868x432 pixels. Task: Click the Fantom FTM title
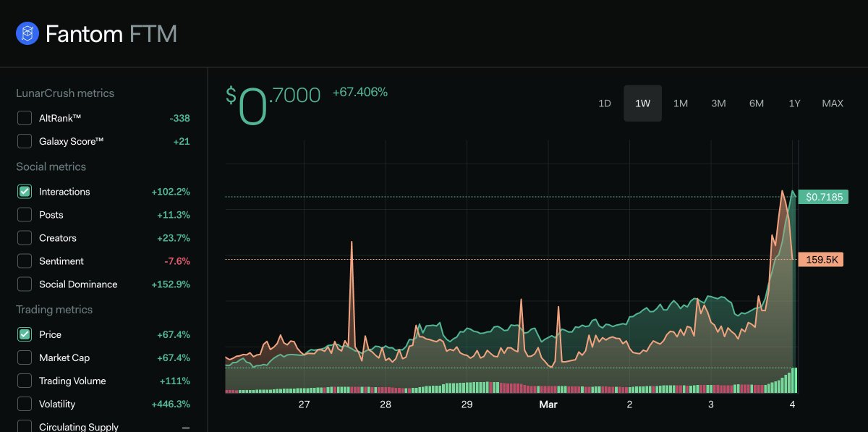(x=111, y=34)
